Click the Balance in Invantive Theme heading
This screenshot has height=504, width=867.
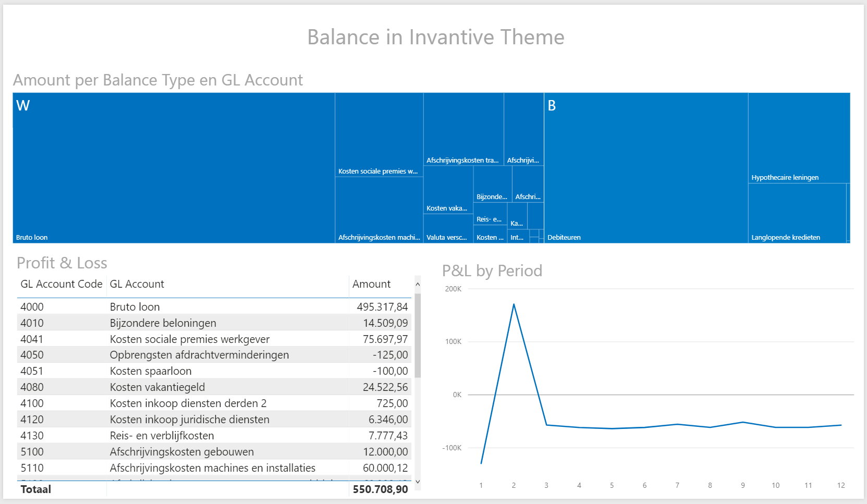(x=436, y=37)
